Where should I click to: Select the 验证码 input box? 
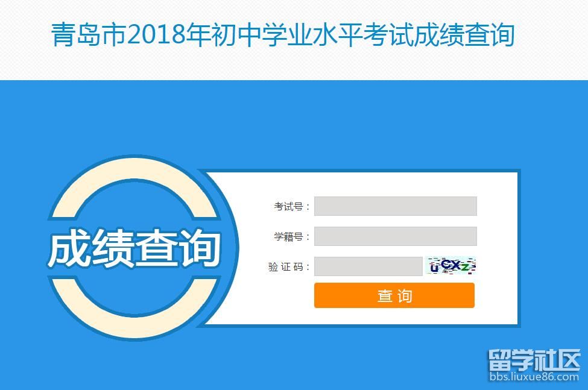point(368,266)
